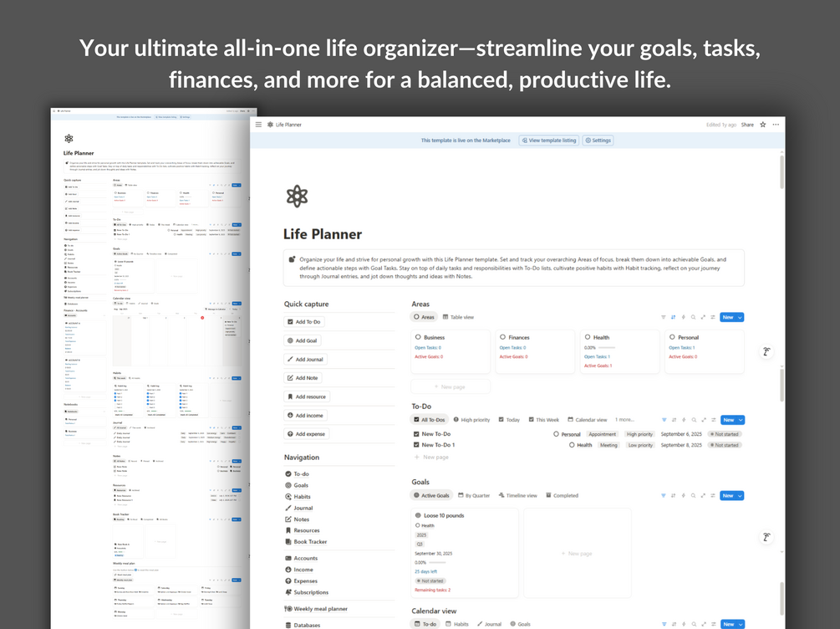840x629 pixels.
Task: Open the sidebar hamburger menu icon
Action: (x=258, y=125)
